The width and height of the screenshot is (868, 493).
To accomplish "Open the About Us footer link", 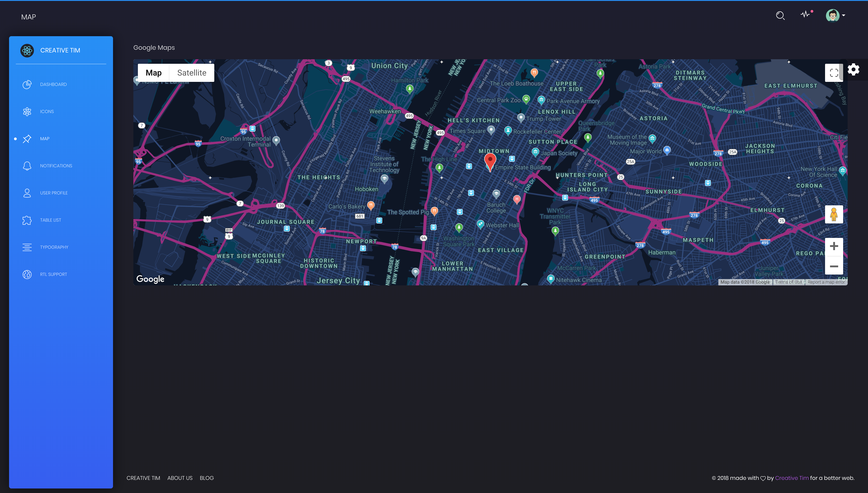I will click(180, 478).
